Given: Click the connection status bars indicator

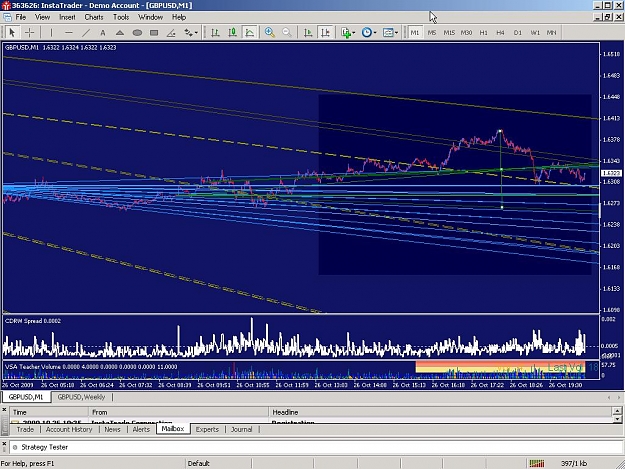Looking at the screenshot, I should click(537, 463).
